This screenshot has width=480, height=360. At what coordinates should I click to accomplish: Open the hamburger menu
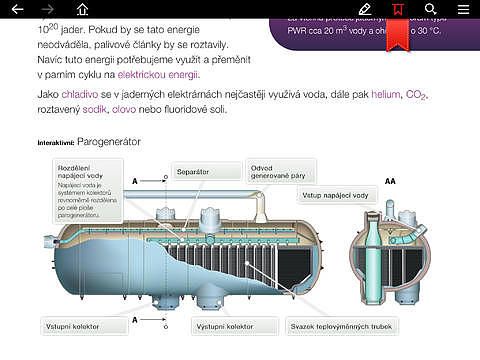(463, 9)
